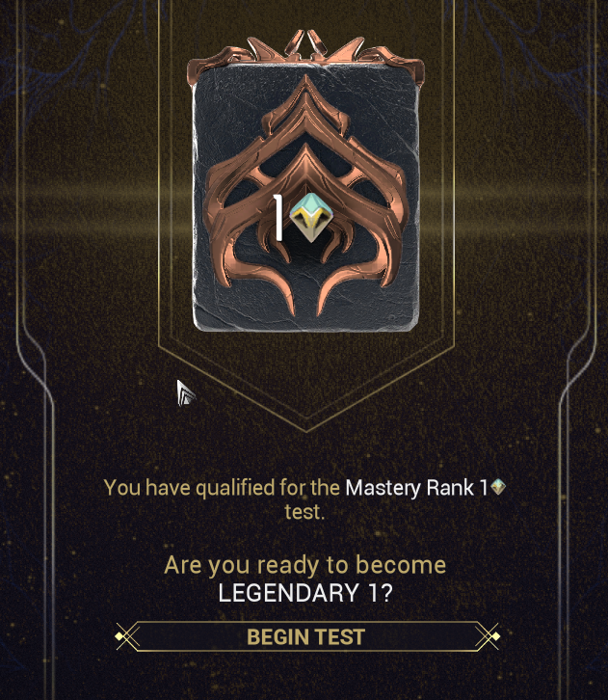Click the legendary diamond gem inside the badge

(x=309, y=218)
